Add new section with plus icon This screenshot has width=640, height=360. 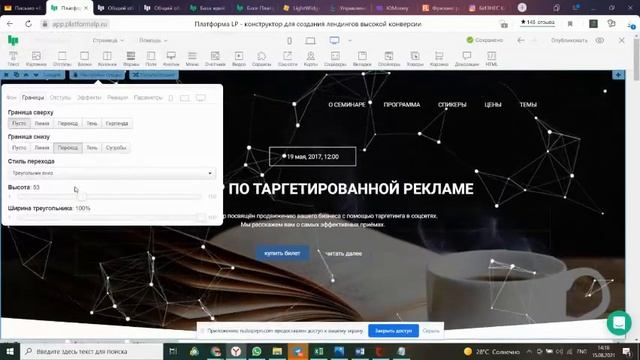pos(618,75)
